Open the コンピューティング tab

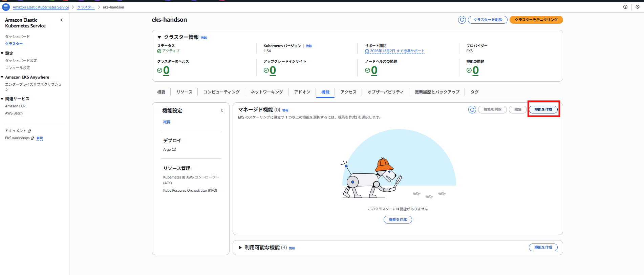click(x=221, y=92)
